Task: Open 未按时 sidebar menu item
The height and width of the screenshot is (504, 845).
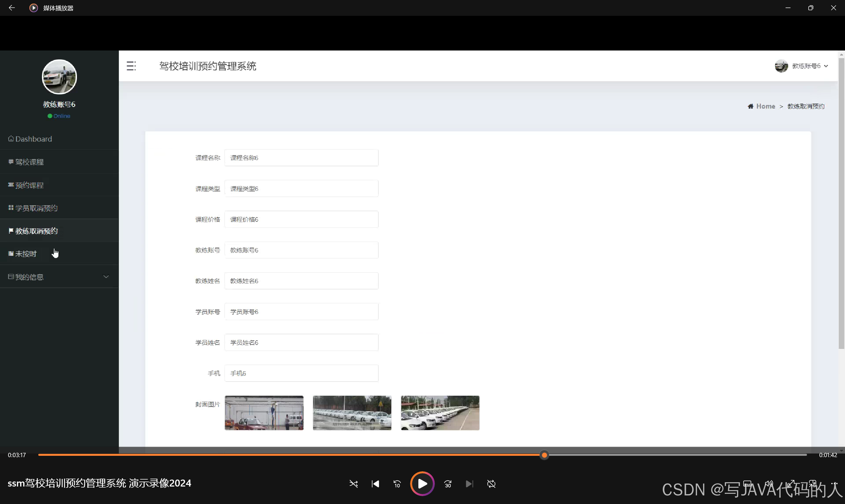Action: point(26,254)
